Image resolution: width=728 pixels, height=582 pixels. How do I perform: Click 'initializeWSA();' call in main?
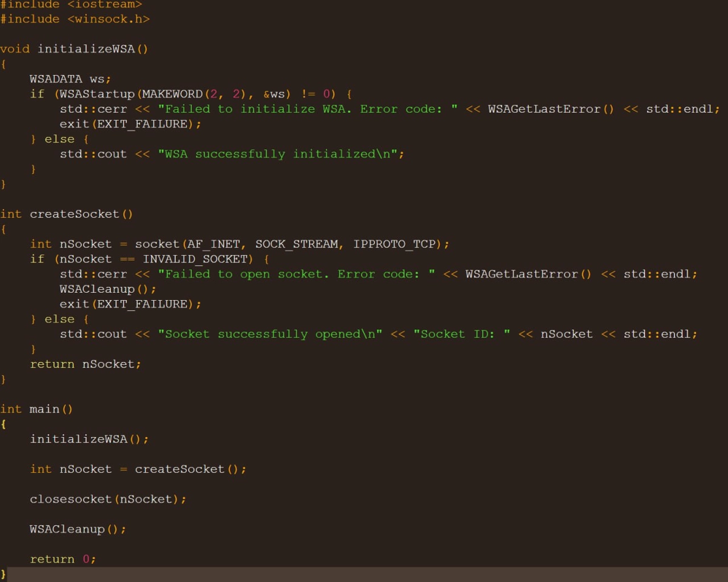[x=89, y=439]
